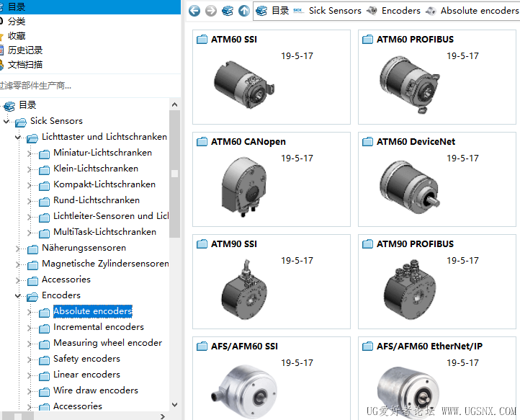This screenshot has width=520, height=420.
Task: Open the ATM60 SSI encoder thumbnail
Action: pyautogui.click(x=244, y=84)
